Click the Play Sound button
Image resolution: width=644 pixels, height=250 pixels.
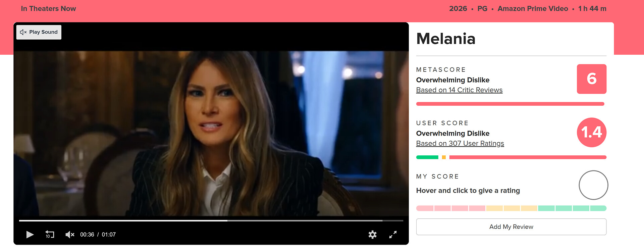pyautogui.click(x=39, y=32)
